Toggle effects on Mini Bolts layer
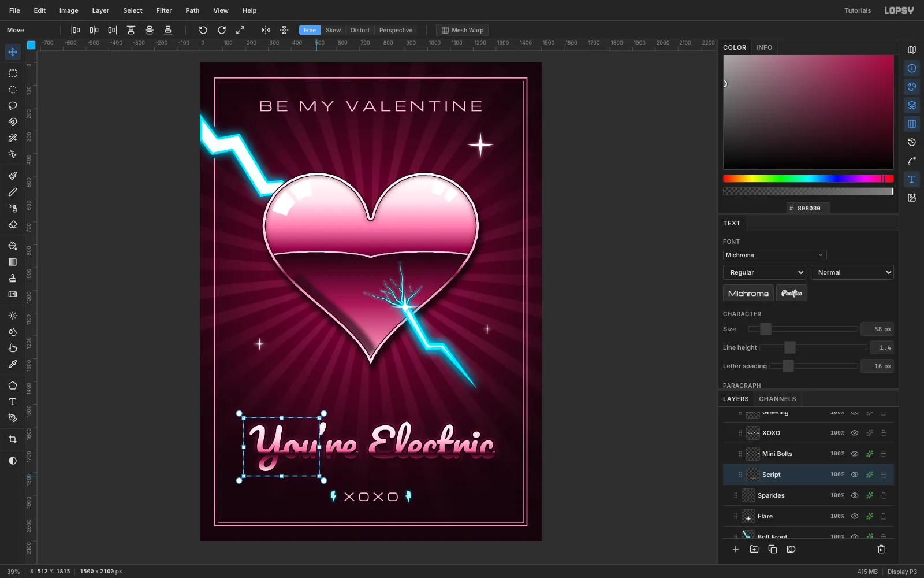The width and height of the screenshot is (924, 578). click(x=869, y=454)
